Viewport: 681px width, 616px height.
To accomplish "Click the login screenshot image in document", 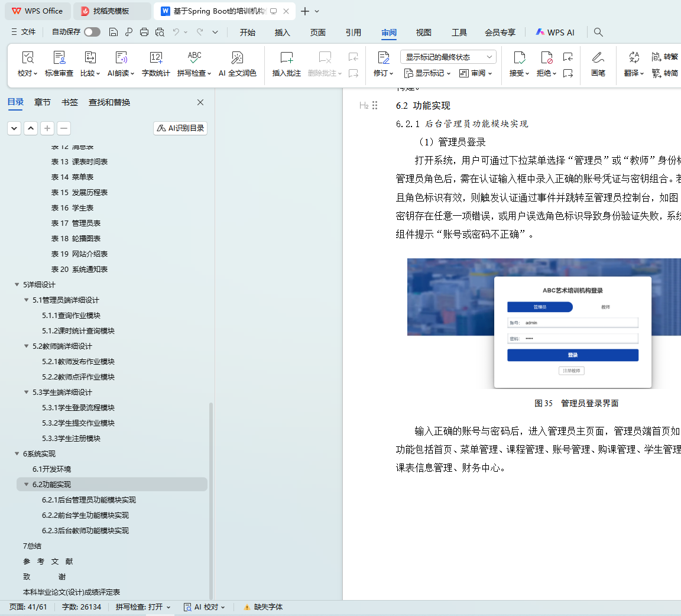I will click(544, 323).
